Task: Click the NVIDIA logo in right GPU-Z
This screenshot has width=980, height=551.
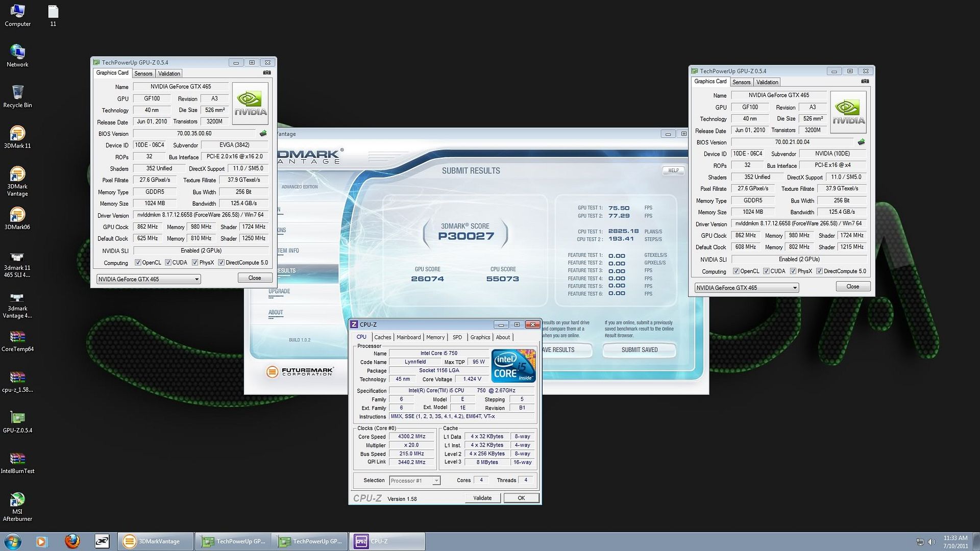Action: click(x=848, y=112)
